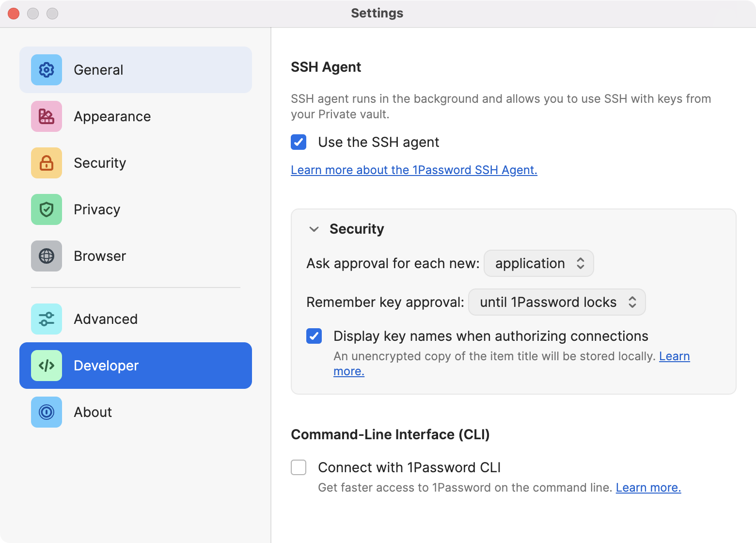The image size is (756, 543).
Task: Open the CLI 'Learn more' link
Action: 648,487
